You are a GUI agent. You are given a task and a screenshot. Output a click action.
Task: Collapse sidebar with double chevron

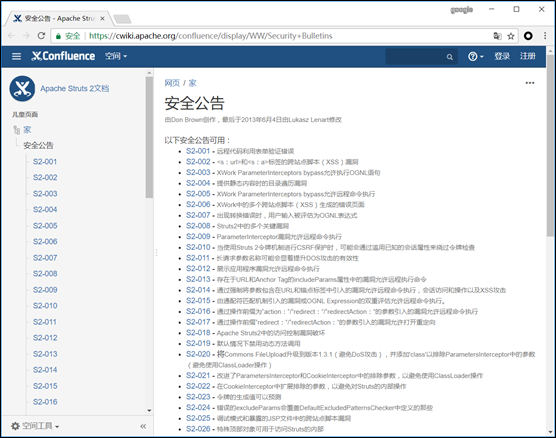pos(143,426)
